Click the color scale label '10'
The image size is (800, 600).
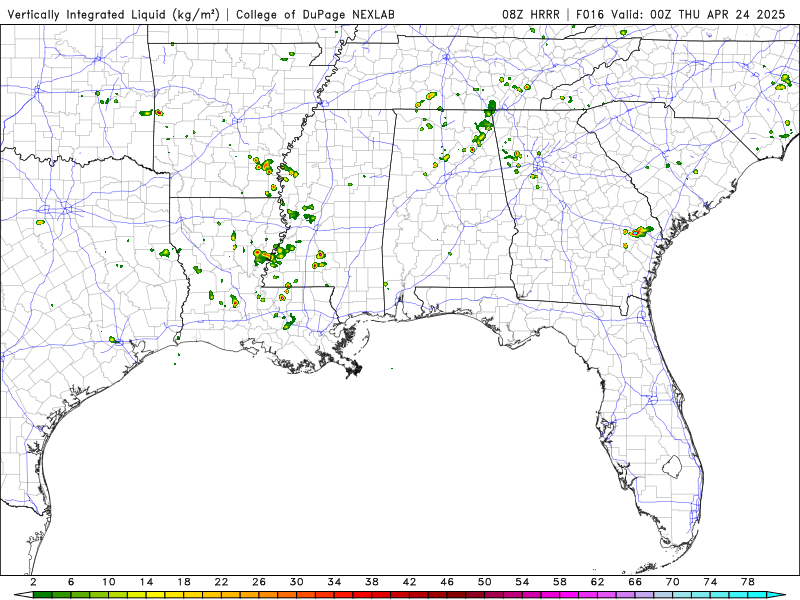[x=109, y=582]
